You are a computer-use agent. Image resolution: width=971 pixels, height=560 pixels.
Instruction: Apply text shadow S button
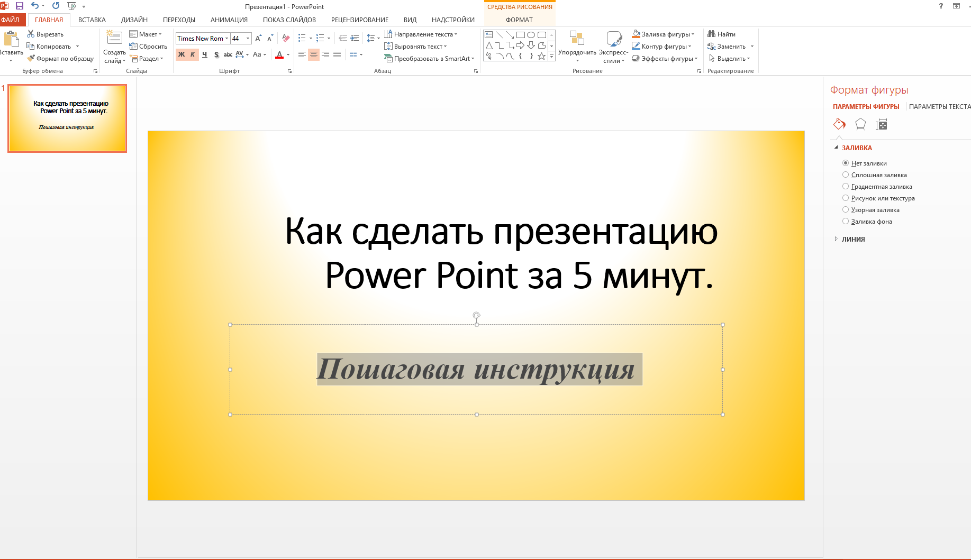click(216, 54)
